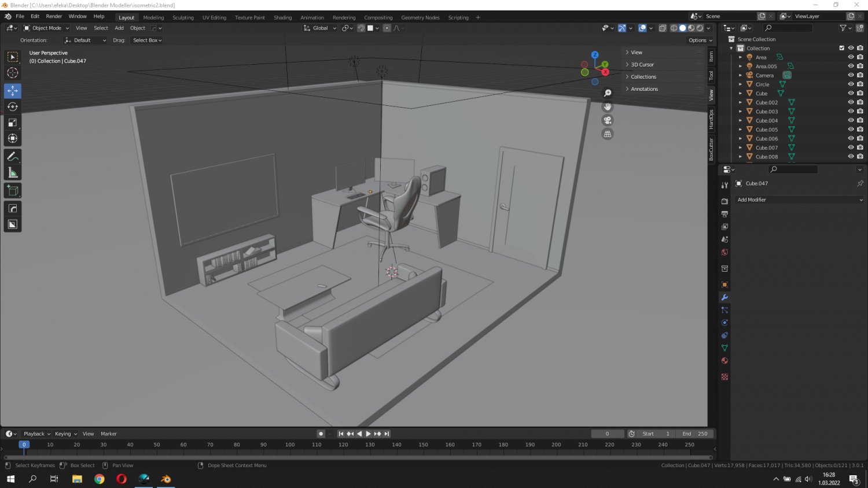The image size is (868, 488).
Task: Open the Object Mode dropdown
Action: click(46, 28)
